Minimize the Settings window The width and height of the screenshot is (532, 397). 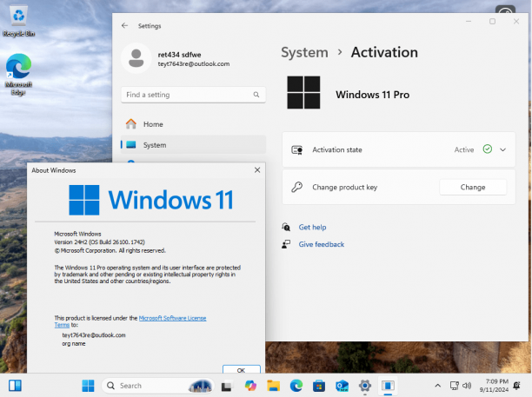click(x=469, y=22)
